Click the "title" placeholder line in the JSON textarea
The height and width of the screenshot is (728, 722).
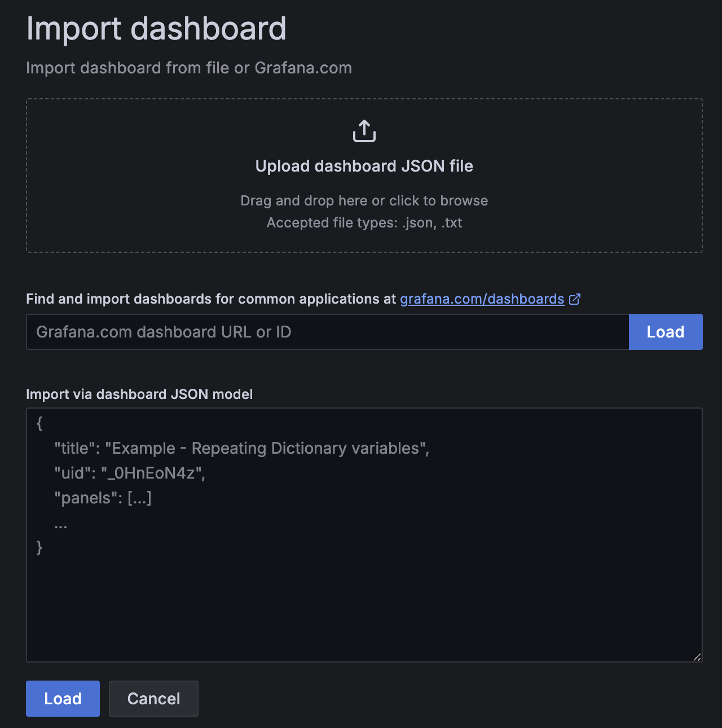pos(242,448)
